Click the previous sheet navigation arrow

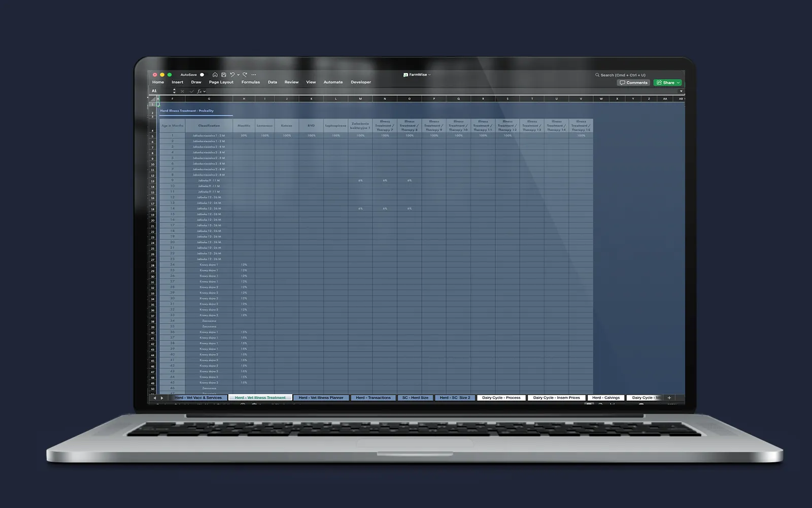[x=155, y=398]
